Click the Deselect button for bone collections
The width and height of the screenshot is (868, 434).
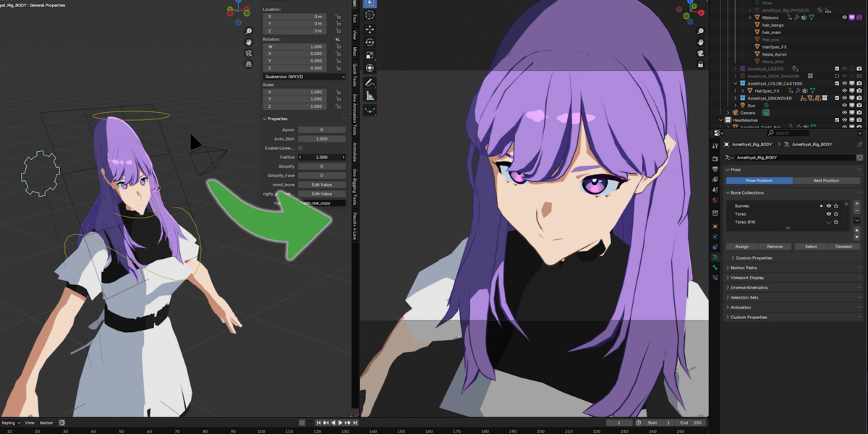843,247
